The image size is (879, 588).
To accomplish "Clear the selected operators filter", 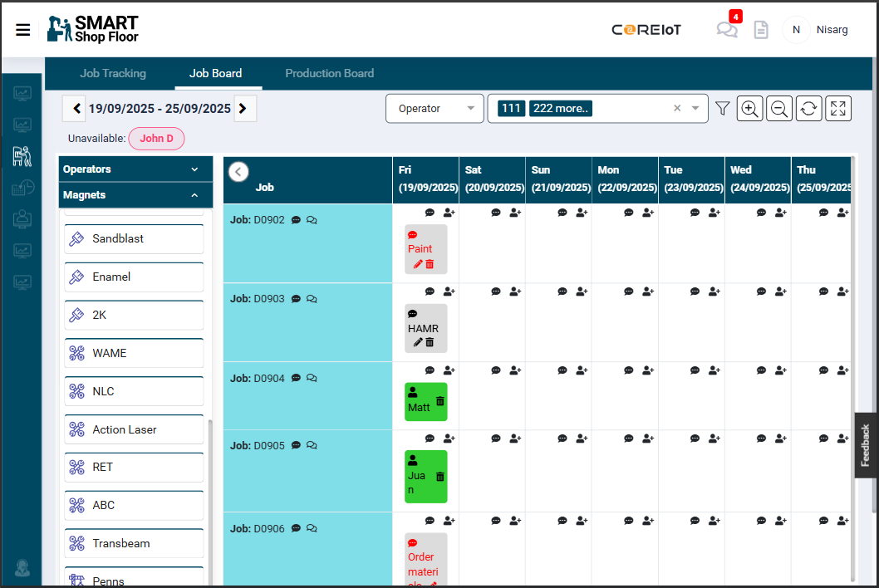I will (677, 109).
